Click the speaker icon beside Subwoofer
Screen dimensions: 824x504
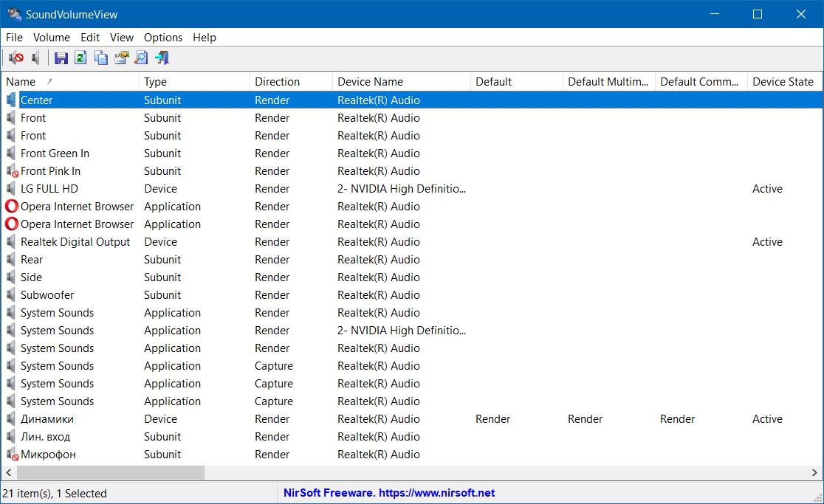(x=11, y=295)
